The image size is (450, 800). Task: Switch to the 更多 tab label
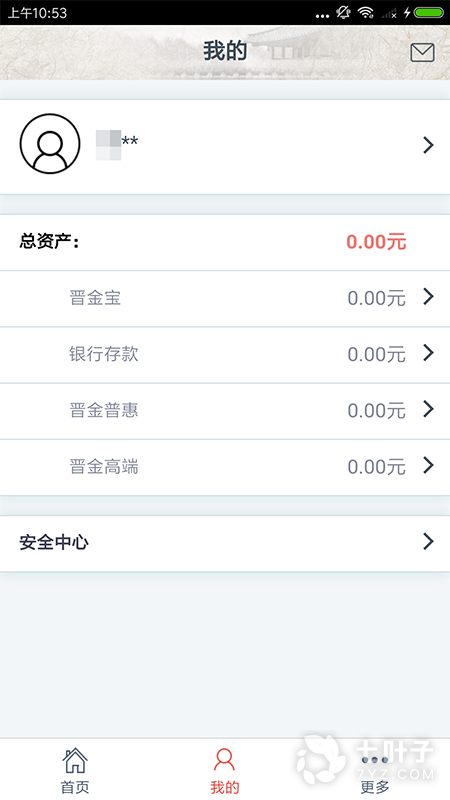tap(375, 787)
